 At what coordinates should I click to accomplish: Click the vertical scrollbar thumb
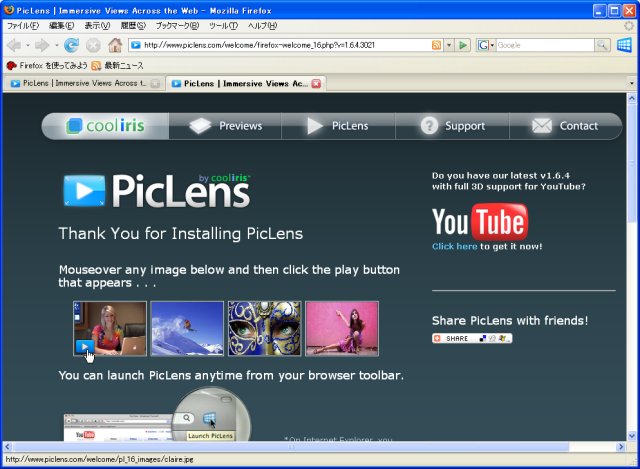pyautogui.click(x=631, y=162)
